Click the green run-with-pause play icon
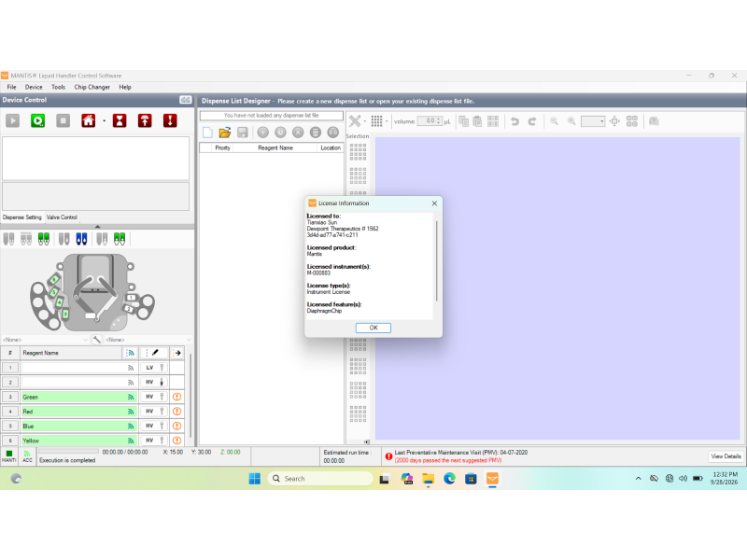 [x=37, y=120]
